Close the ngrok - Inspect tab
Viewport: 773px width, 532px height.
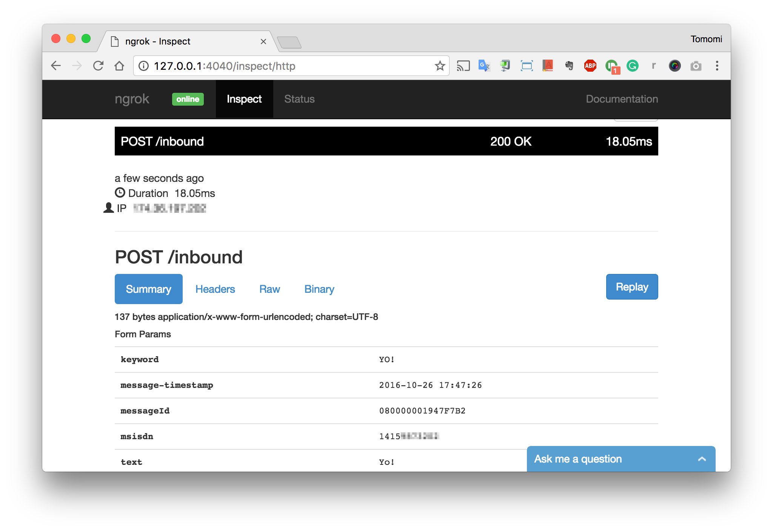coord(263,42)
